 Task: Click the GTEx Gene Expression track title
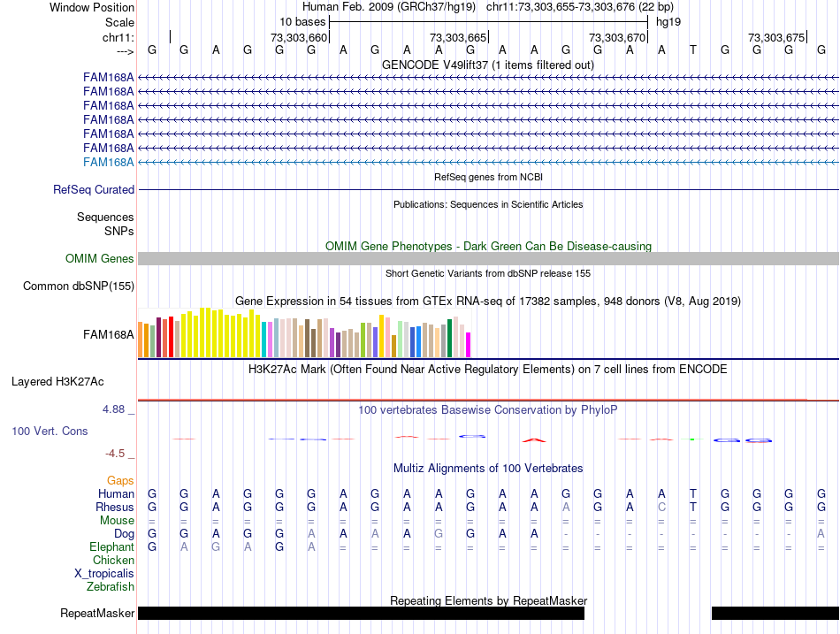pyautogui.click(x=488, y=302)
